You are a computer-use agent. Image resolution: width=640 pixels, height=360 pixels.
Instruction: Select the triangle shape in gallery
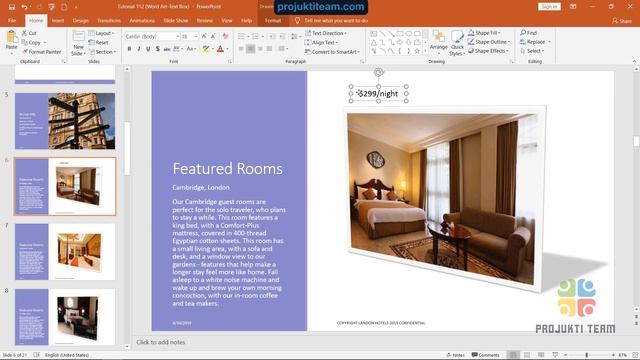(x=374, y=42)
